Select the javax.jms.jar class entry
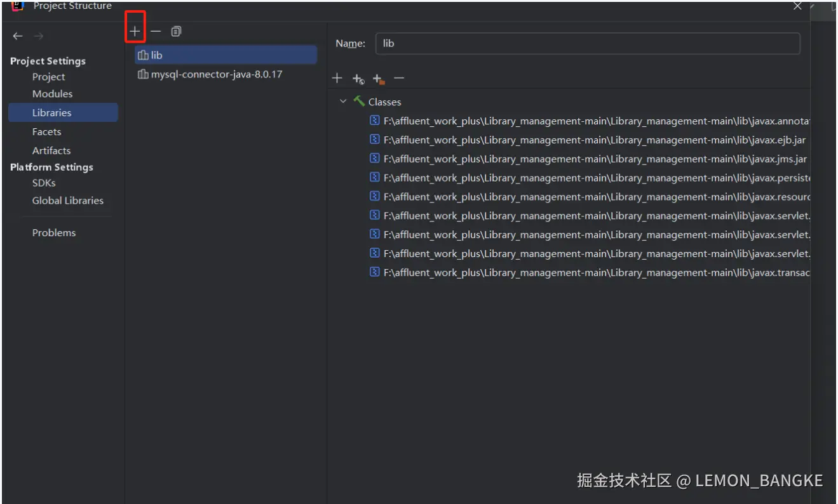The image size is (838, 504). [x=588, y=159]
